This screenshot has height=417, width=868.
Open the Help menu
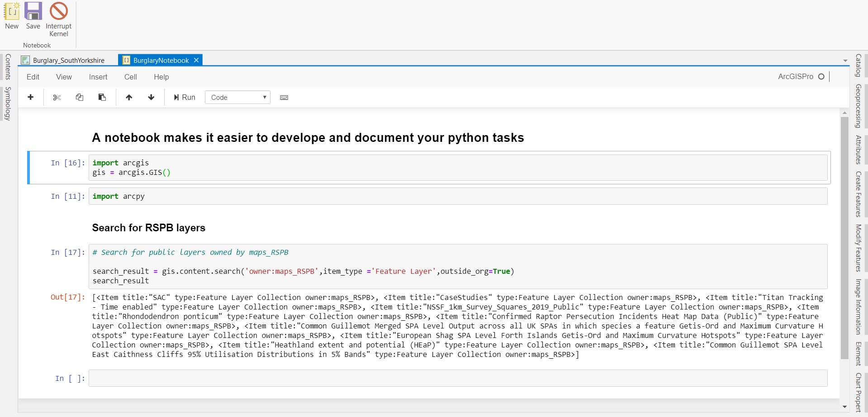161,77
